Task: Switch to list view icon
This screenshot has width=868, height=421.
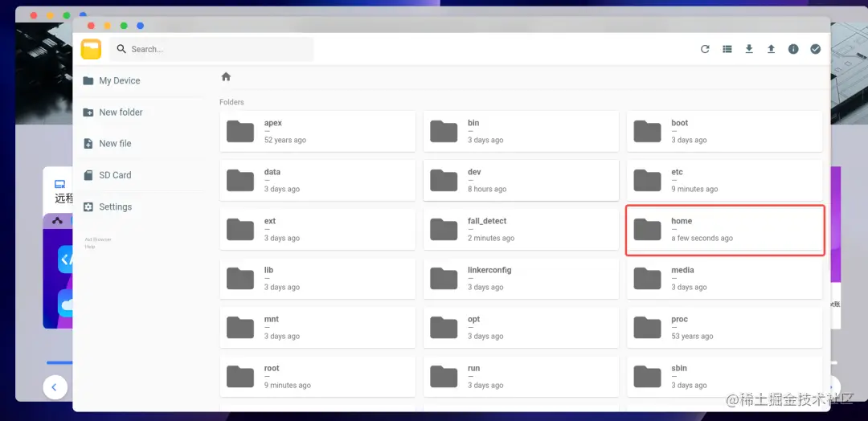Action: 727,49
